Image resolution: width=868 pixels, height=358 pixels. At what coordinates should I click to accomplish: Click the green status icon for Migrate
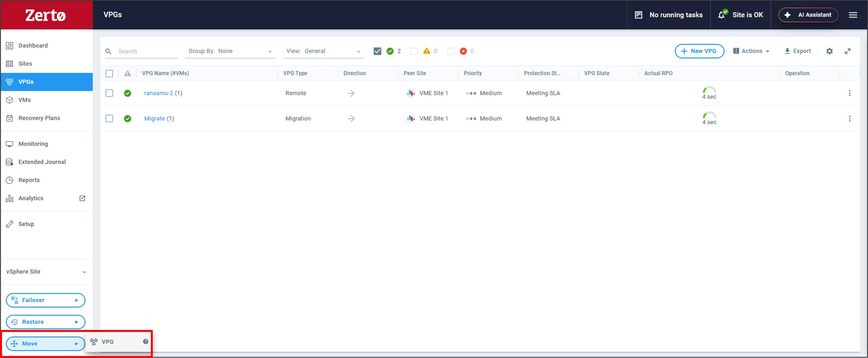127,119
